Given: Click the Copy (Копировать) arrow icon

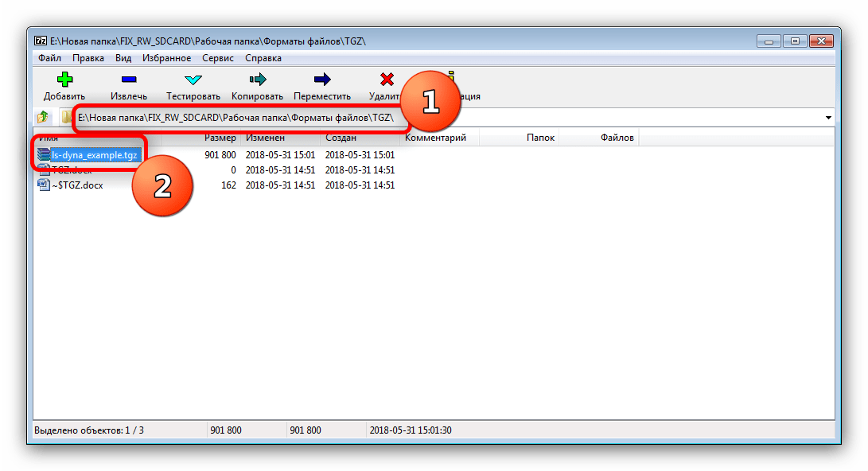Looking at the screenshot, I should click(257, 80).
